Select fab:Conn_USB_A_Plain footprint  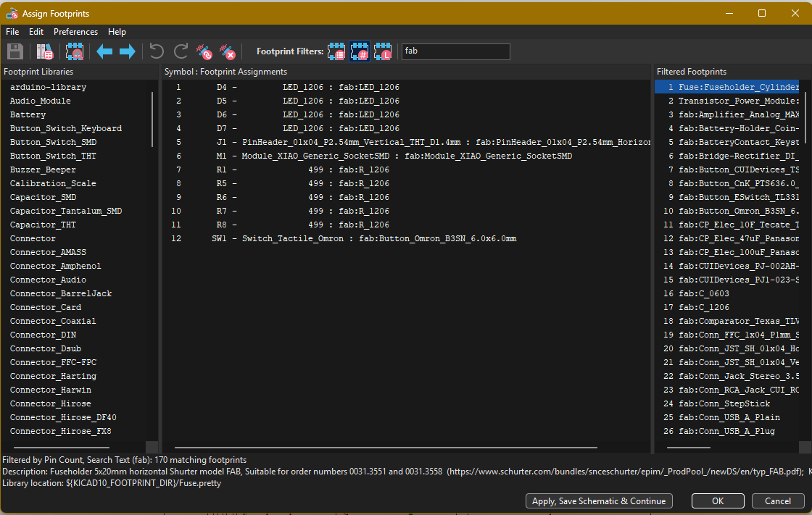[727, 417]
